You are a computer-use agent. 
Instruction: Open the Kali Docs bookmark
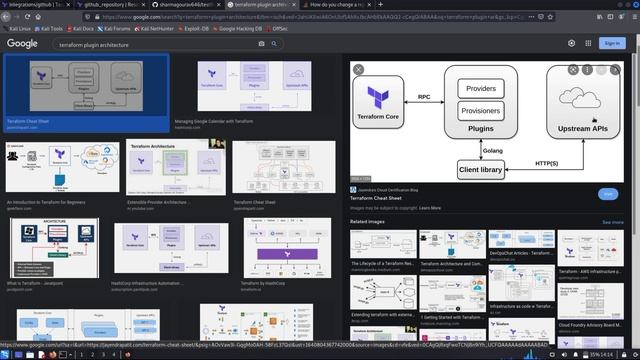click(x=80, y=29)
